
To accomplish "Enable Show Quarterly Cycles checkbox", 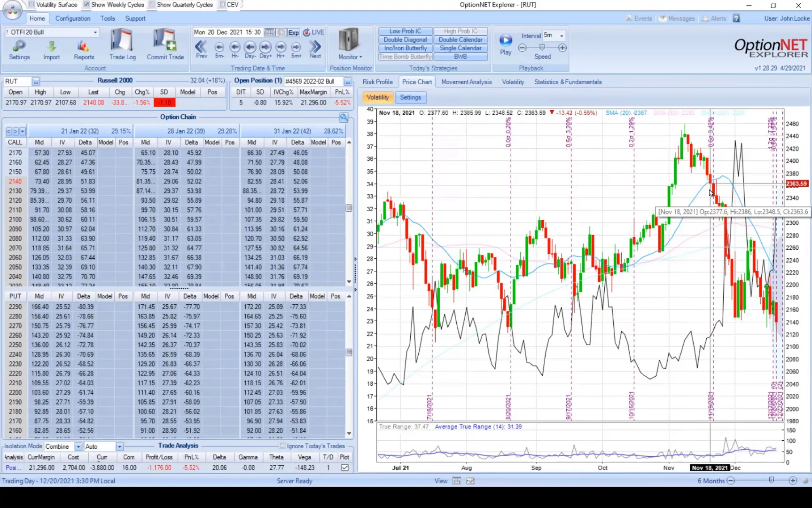I will click(152, 5).
